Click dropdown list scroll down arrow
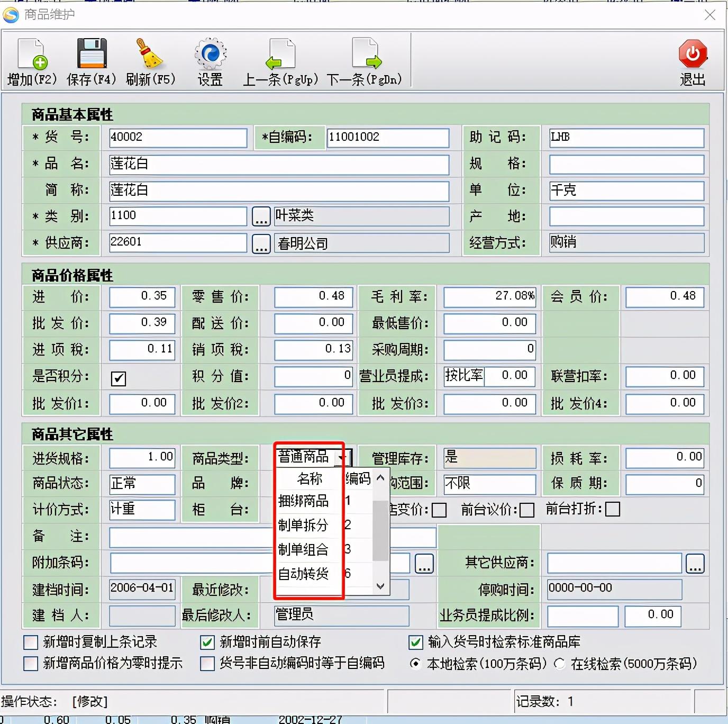 [x=380, y=586]
